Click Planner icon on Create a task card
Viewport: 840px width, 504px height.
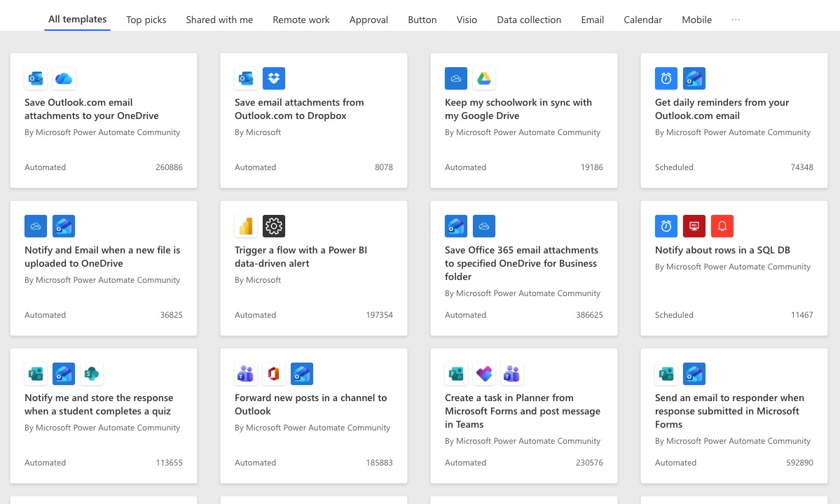(x=483, y=374)
